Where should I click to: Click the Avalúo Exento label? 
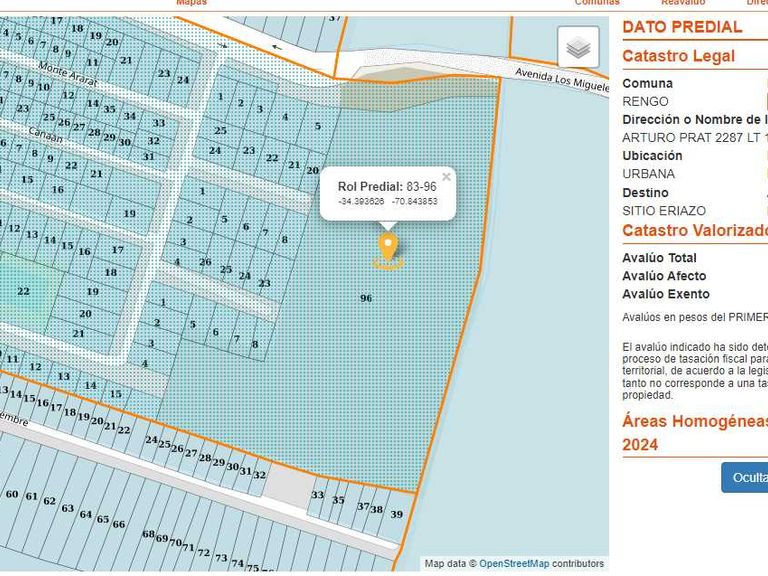666,294
